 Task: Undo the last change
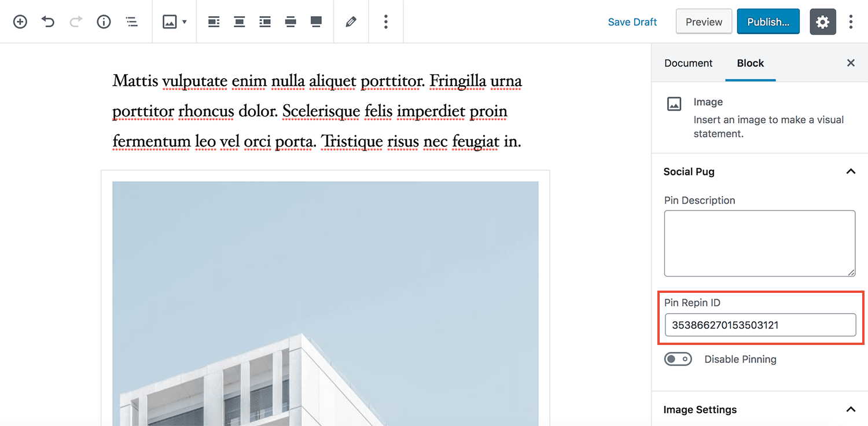(x=47, y=21)
